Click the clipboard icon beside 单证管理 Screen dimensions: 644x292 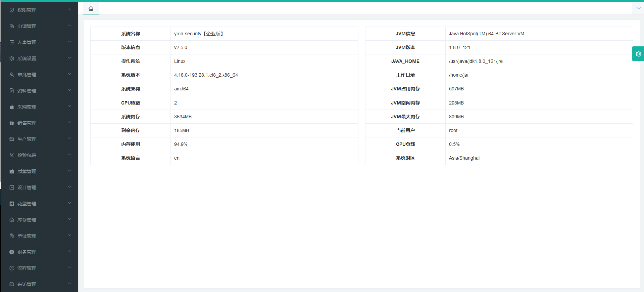point(12,236)
